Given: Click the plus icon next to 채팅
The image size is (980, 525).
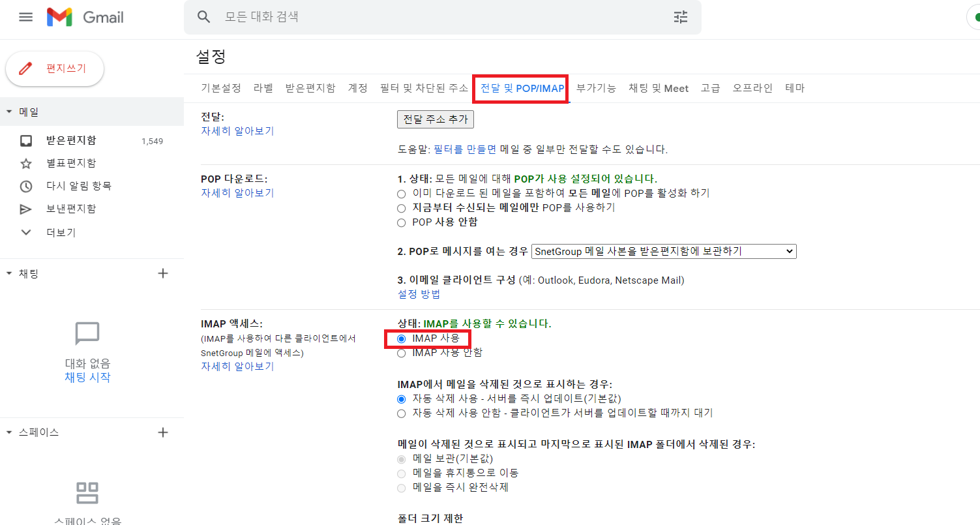Looking at the screenshot, I should pyautogui.click(x=163, y=273).
